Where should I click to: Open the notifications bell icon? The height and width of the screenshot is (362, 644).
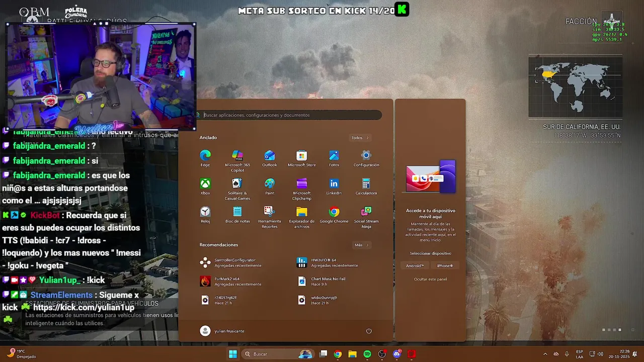635,354
